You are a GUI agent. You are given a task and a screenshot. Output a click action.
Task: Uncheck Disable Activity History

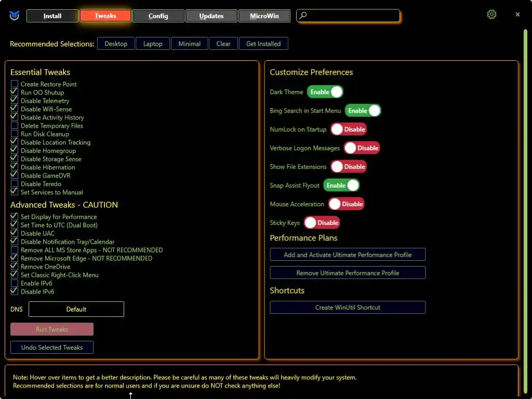pyautogui.click(x=14, y=117)
